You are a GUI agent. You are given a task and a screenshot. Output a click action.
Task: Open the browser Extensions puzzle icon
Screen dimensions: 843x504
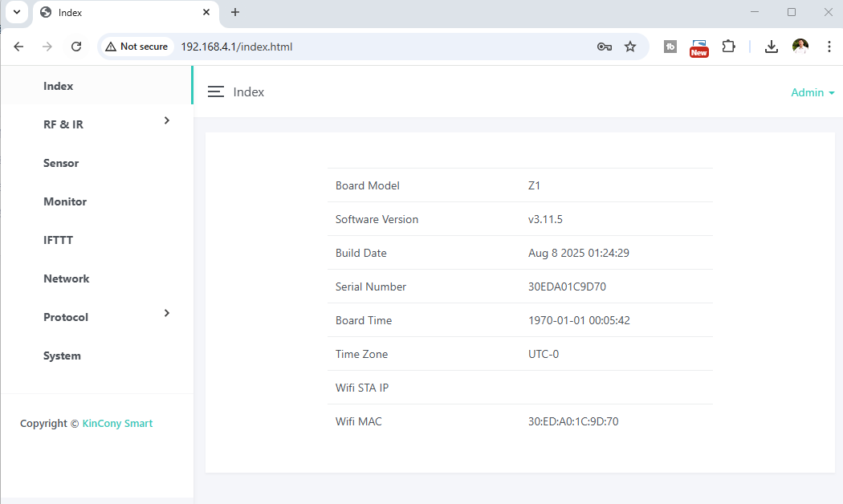tap(728, 47)
